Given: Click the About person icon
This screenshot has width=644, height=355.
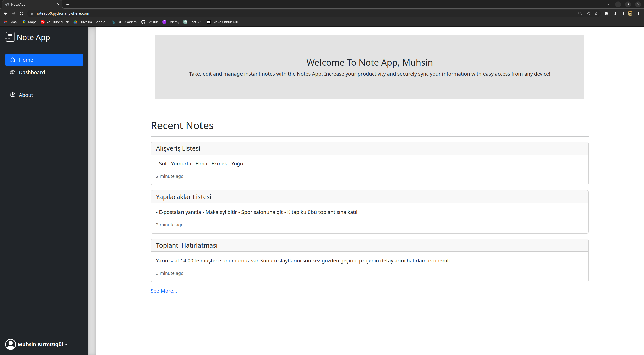Looking at the screenshot, I should tap(12, 95).
